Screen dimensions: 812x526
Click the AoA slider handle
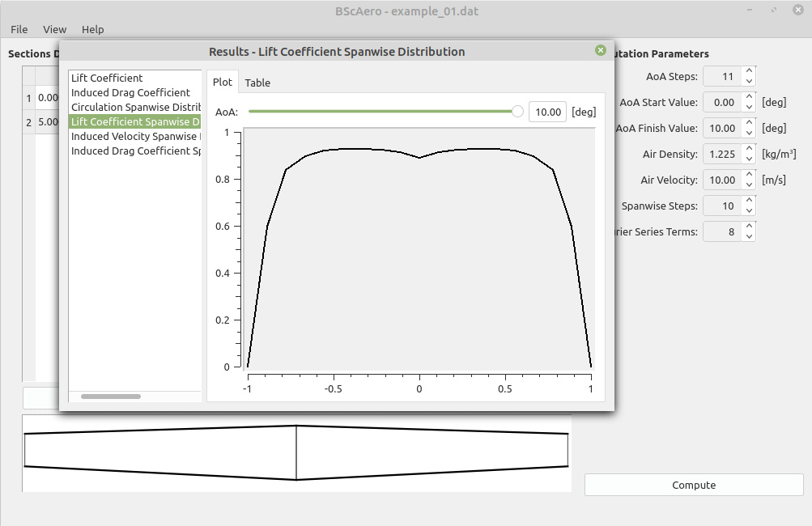point(517,112)
